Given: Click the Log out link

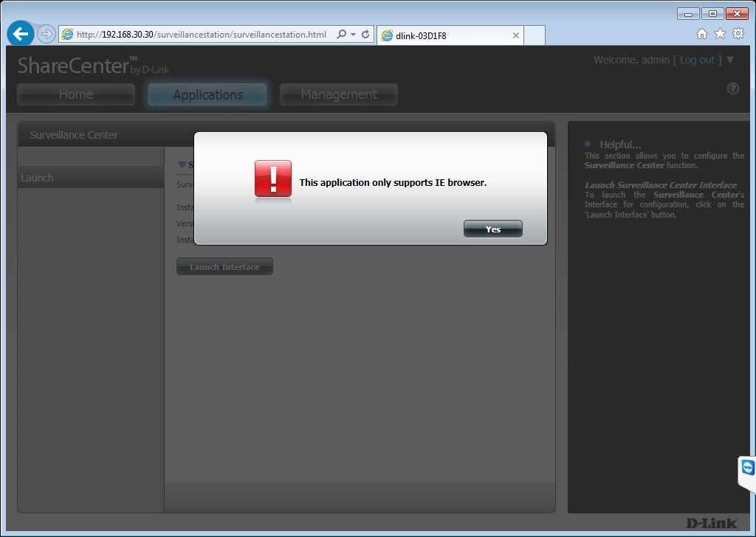Looking at the screenshot, I should click(697, 60).
